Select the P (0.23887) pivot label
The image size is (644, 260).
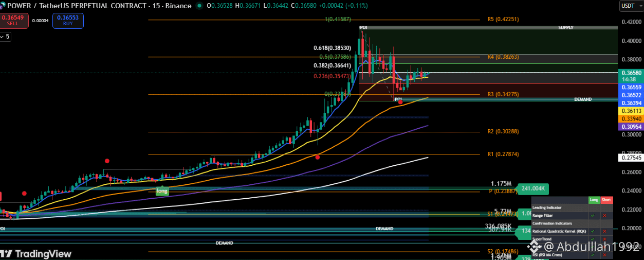click(x=504, y=191)
